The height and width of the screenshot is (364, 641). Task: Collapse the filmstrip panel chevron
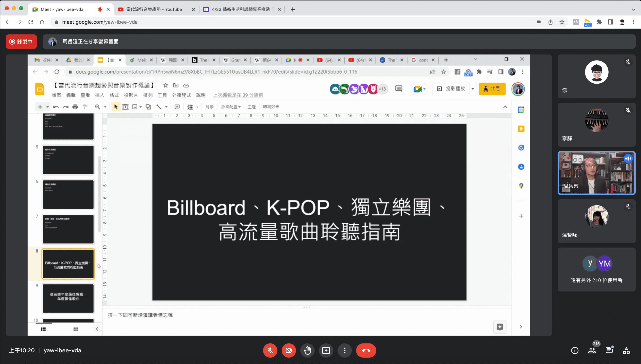click(97, 329)
